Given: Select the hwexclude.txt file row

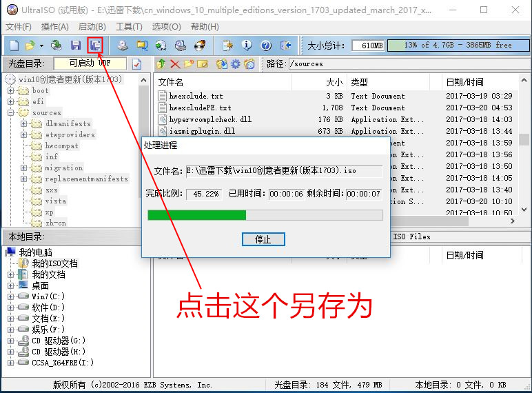Looking at the screenshot, I should 335,96.
